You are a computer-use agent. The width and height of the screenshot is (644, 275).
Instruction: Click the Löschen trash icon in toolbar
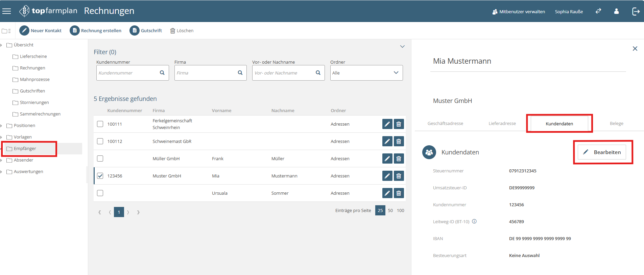172,31
